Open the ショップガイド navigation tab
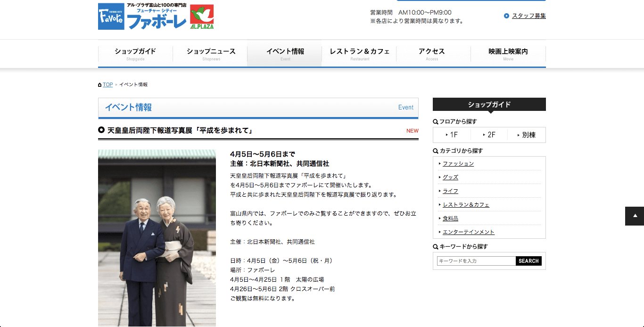 tap(135, 53)
